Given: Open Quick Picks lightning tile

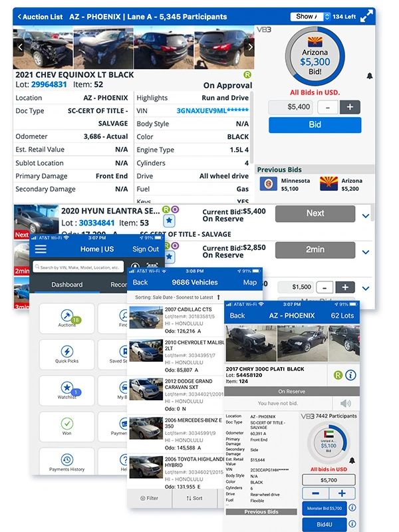Looking at the screenshot, I should coord(67,354).
